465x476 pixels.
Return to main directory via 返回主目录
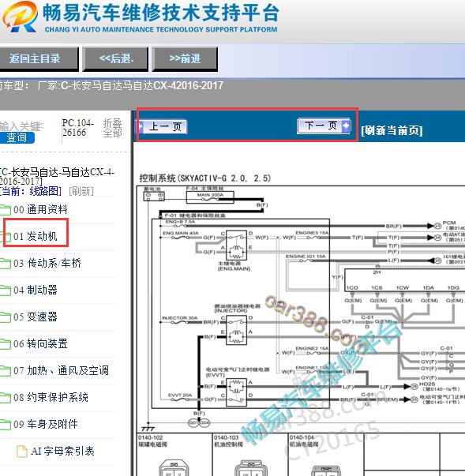pyautogui.click(x=38, y=59)
